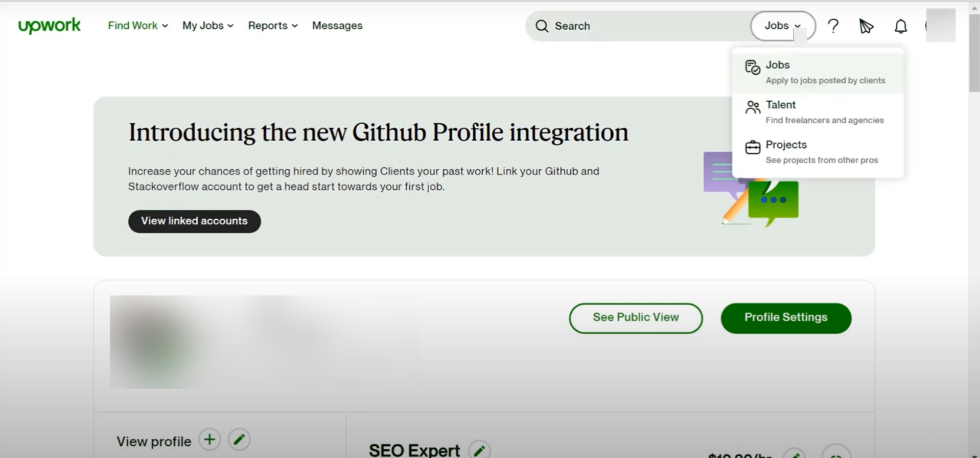Collapse the Jobs search category dropdown
This screenshot has height=458, width=980.
[x=782, y=26]
